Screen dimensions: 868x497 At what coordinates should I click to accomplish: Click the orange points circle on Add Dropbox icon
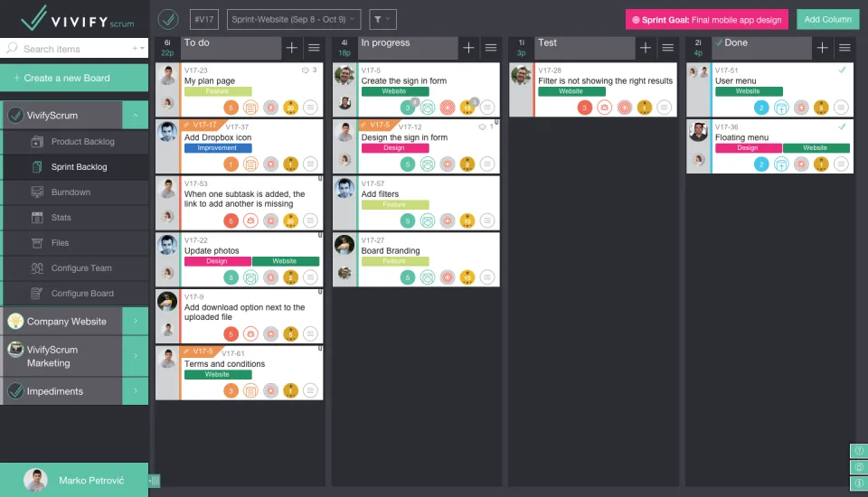tap(231, 164)
